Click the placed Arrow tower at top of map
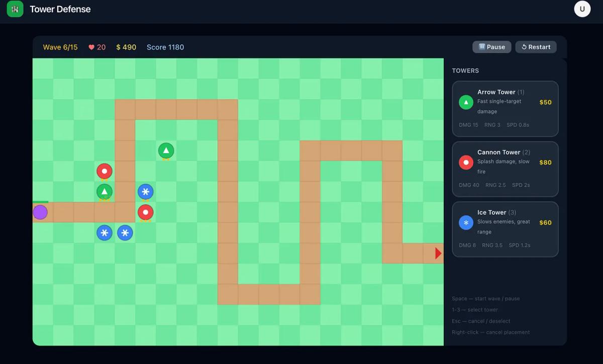 tap(166, 150)
